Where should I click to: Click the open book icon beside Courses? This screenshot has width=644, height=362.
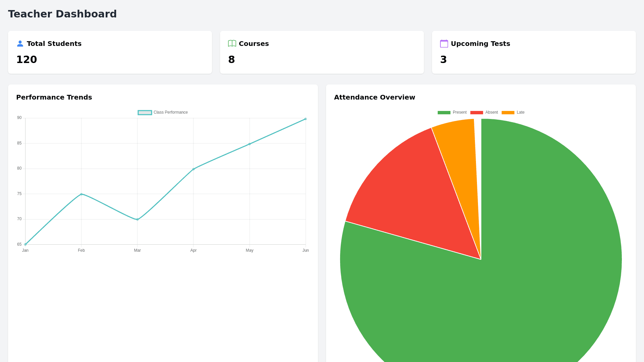[x=232, y=44]
